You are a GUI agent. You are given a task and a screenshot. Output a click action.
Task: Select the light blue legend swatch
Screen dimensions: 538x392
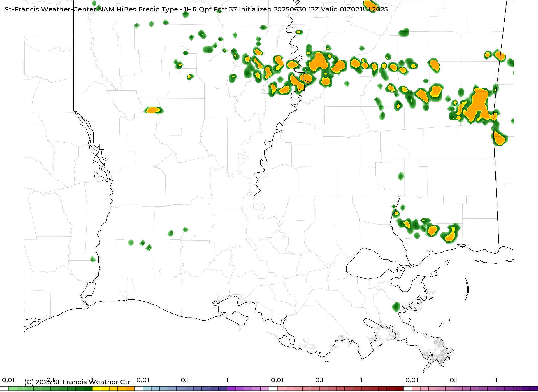(x=147, y=389)
